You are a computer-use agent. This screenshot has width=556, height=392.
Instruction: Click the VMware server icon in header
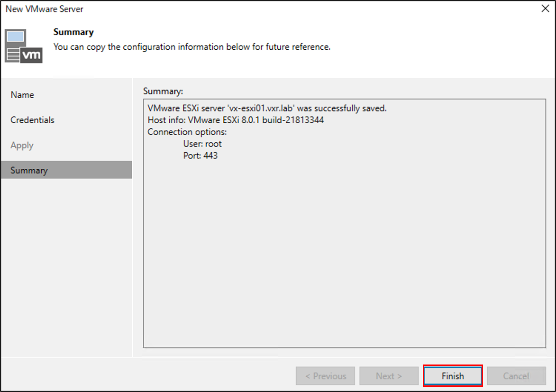click(24, 46)
